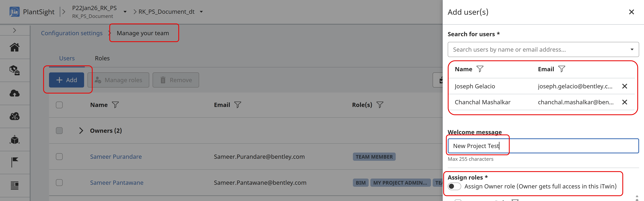Click the 3D cube sidebar icon
Screen dimensions: 644x201
pyautogui.click(x=14, y=140)
